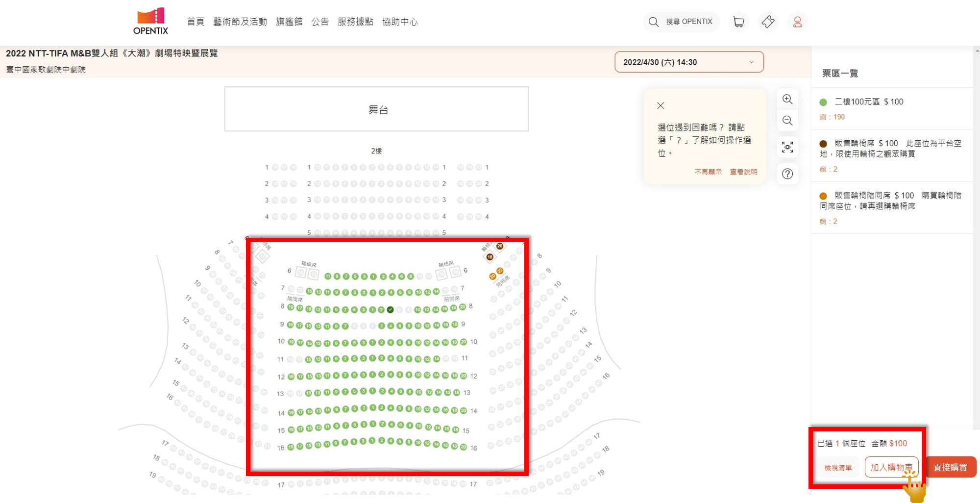Viewport: 980px width, 503px height.
Task: Open the user account icon
Action: pos(797,22)
